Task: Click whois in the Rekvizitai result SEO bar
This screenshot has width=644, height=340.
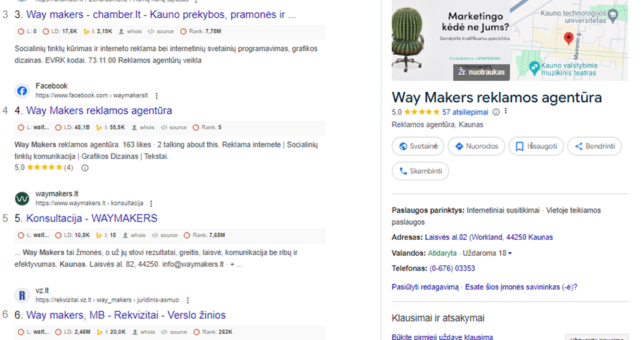Action: click(144, 332)
